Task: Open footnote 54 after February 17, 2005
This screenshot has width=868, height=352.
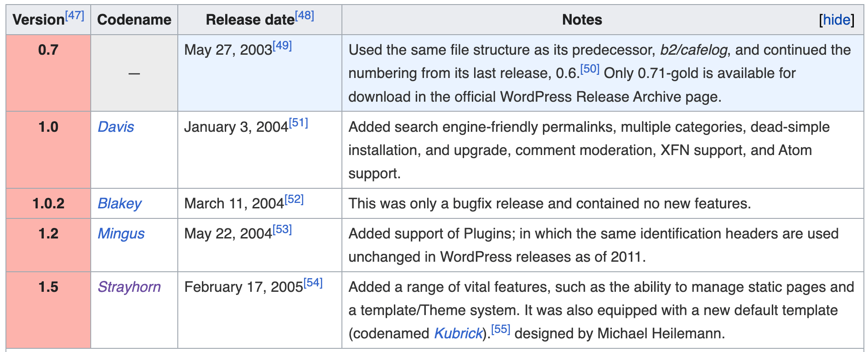Action: [x=313, y=283]
